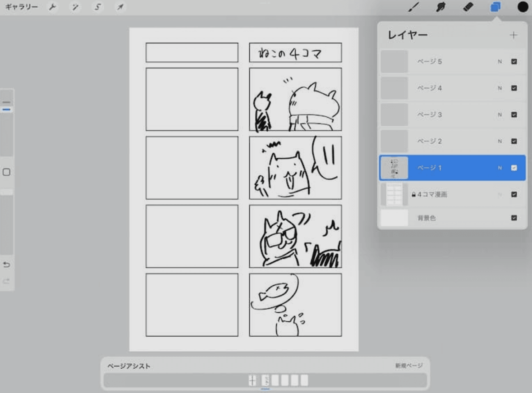Open the Layers panel
This screenshot has height=393, width=532.
[495, 7]
